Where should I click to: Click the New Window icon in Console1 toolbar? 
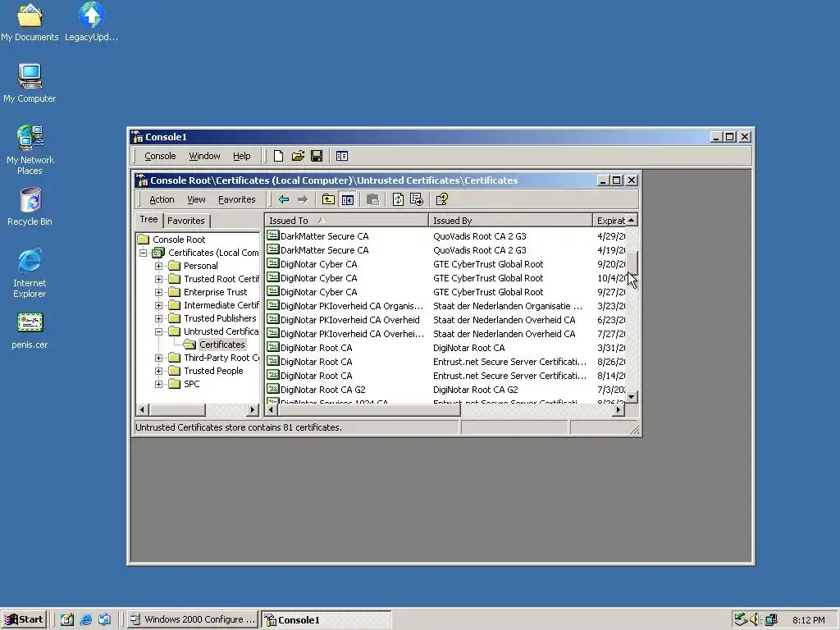point(342,156)
